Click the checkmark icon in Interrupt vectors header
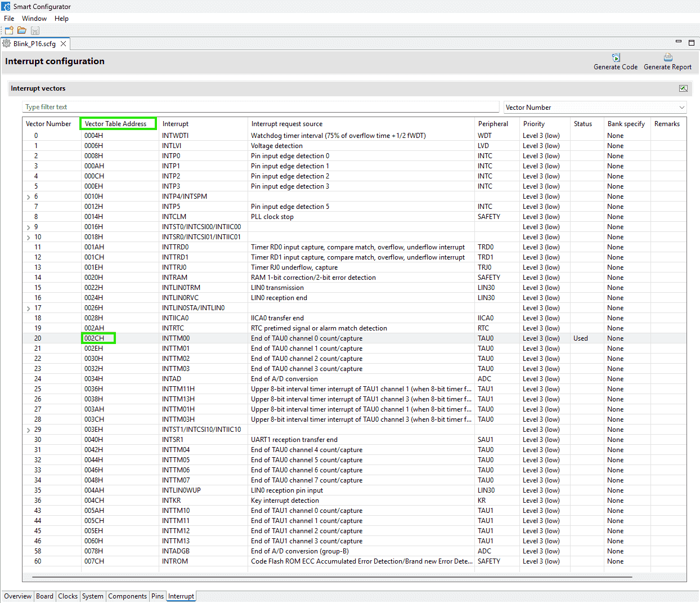Screen dimensions: 700x603 [683, 88]
